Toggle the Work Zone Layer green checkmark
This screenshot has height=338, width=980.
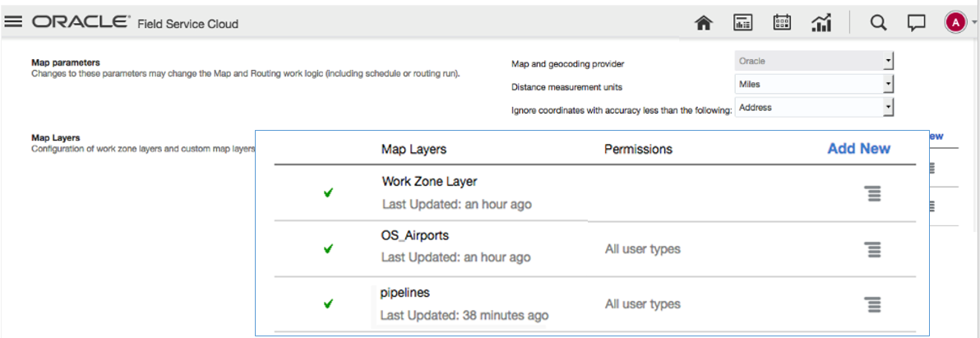coord(328,193)
